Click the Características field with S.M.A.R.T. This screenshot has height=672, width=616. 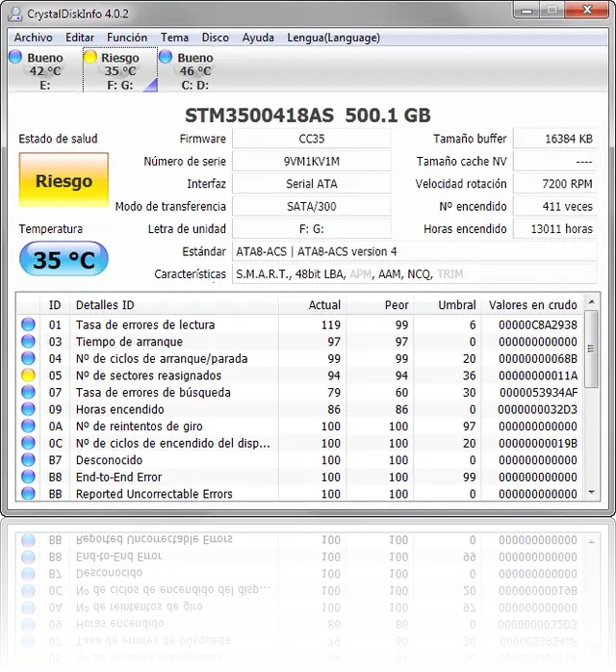(414, 273)
